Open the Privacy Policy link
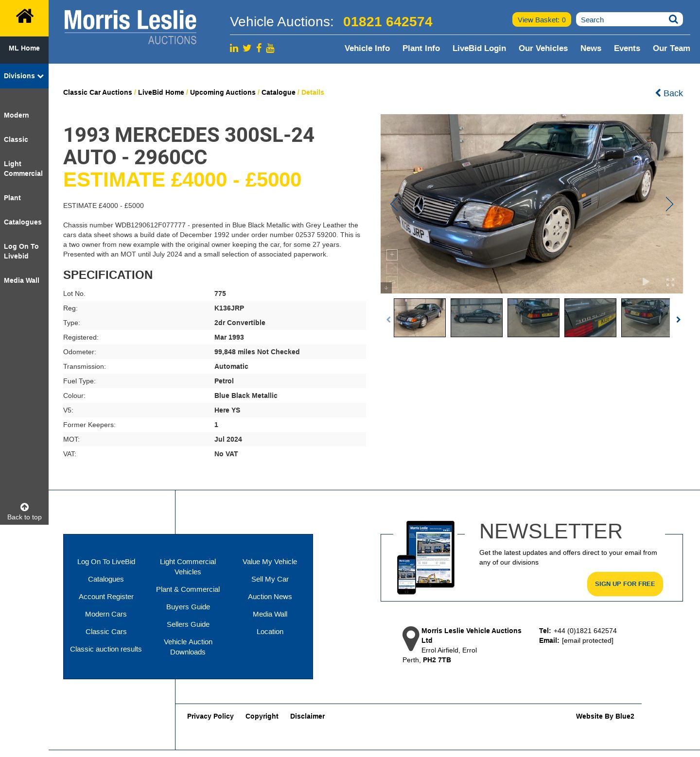 [x=210, y=716]
